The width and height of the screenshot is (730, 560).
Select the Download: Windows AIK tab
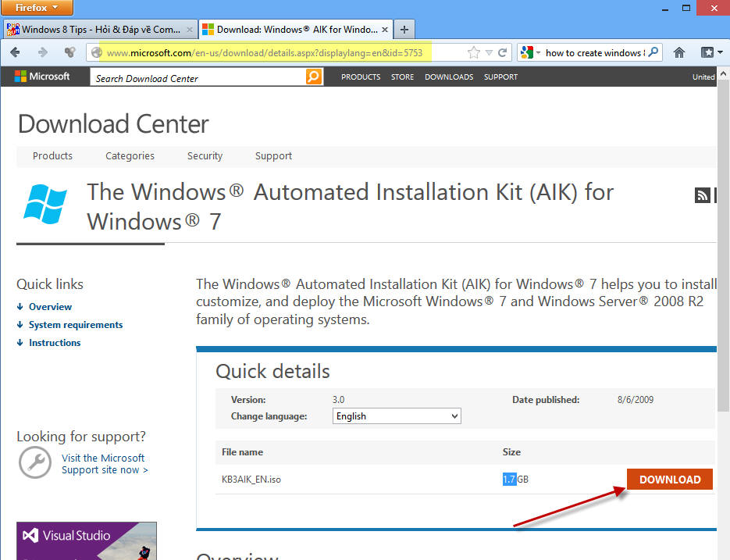pos(296,30)
